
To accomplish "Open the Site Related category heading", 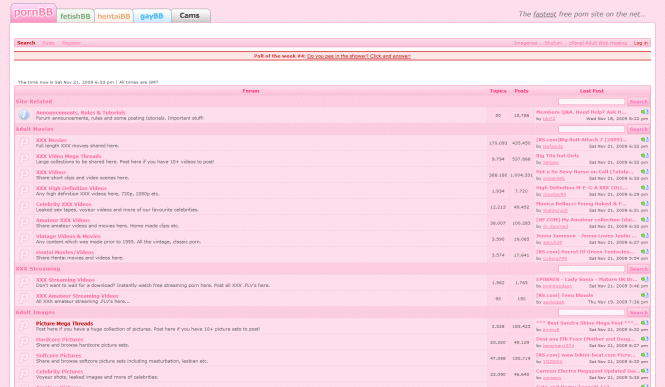I will [34, 102].
